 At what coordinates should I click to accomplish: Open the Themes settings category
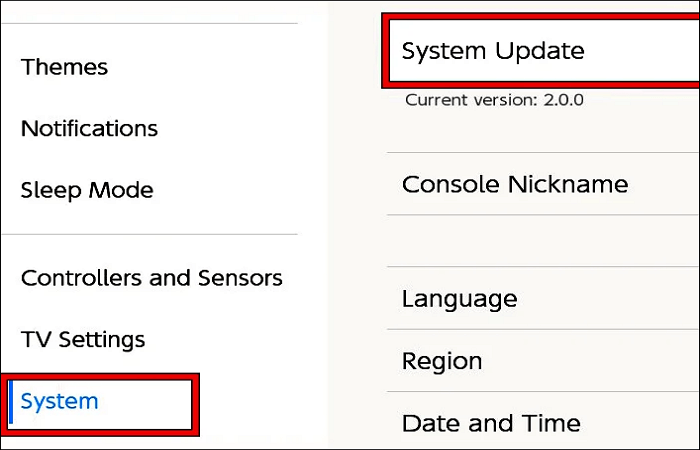(x=64, y=67)
